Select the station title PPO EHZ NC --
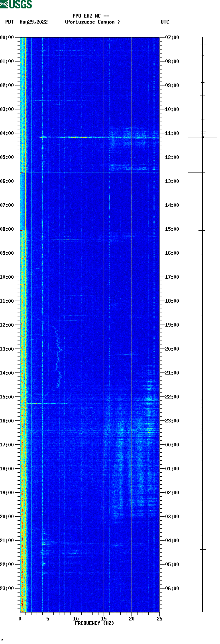 pos(91,16)
